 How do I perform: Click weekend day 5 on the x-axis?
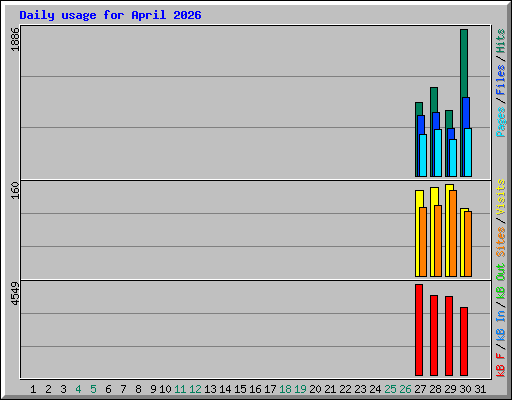point(93,389)
